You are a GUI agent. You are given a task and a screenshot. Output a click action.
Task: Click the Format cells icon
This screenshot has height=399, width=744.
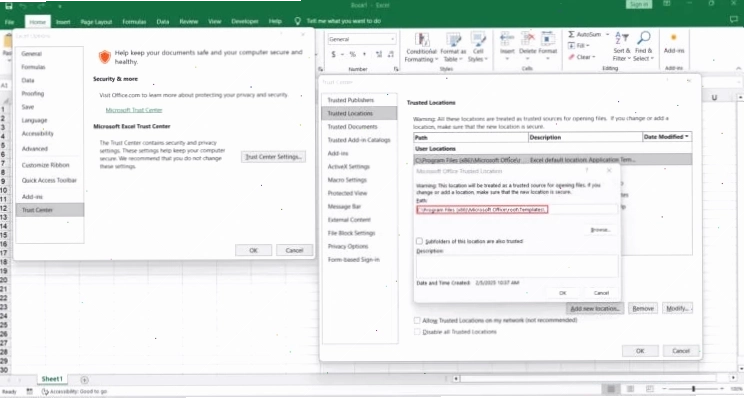point(547,39)
